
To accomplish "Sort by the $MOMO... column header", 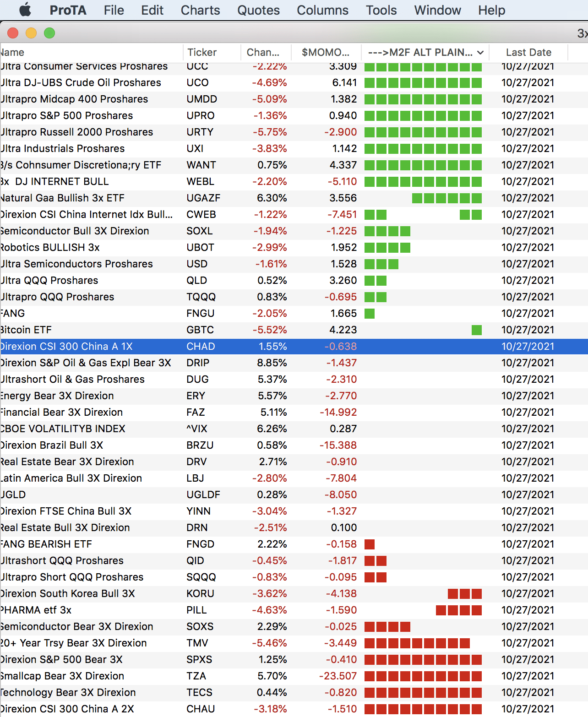I will [x=325, y=52].
